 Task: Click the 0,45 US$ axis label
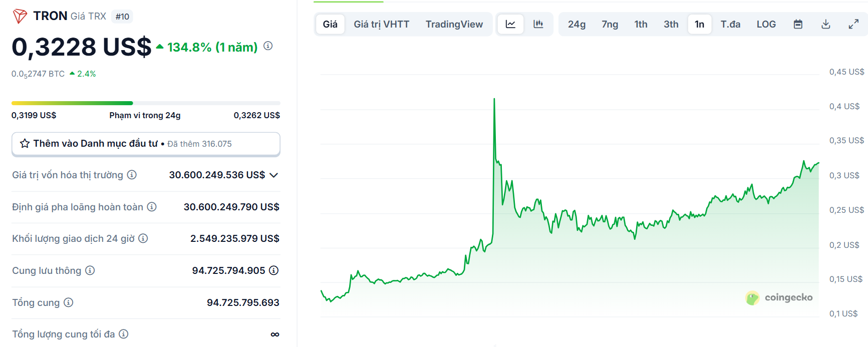tap(846, 72)
